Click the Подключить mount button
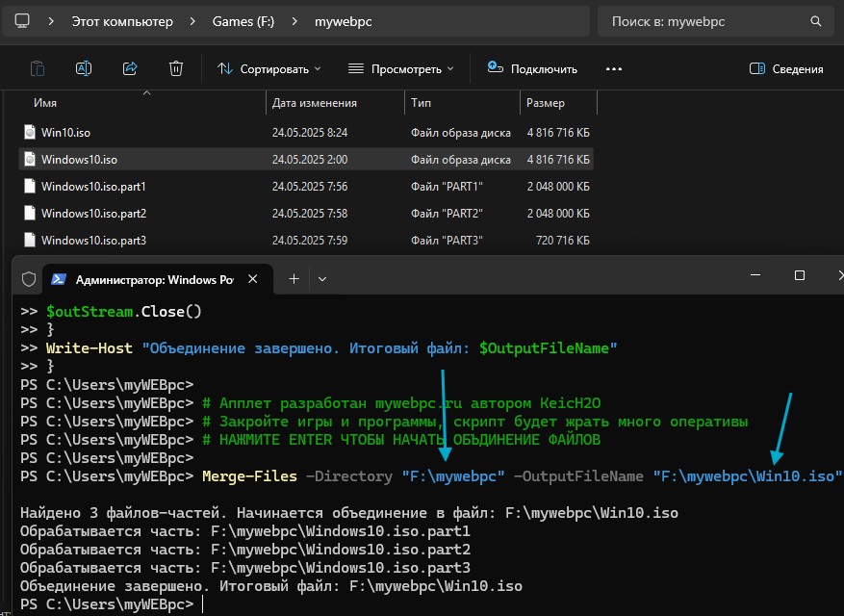Image resolution: width=844 pixels, height=616 pixels. (x=532, y=68)
